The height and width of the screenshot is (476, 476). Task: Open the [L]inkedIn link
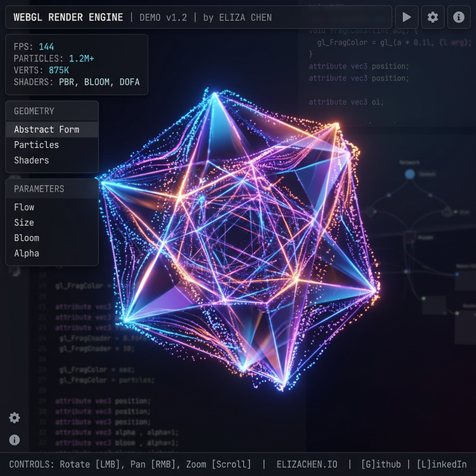pyautogui.click(x=442, y=464)
